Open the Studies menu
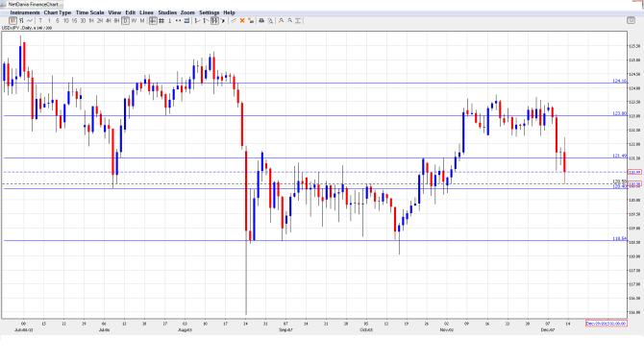 click(167, 12)
